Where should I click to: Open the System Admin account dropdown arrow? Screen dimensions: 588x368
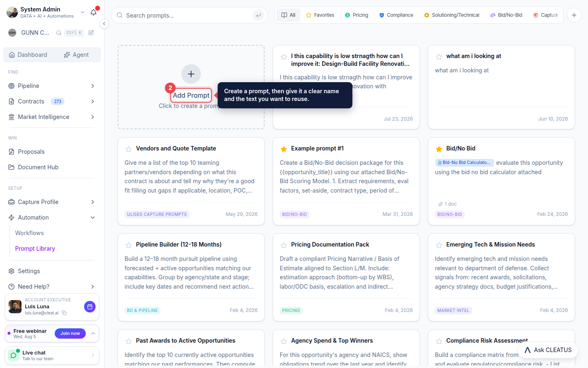[x=82, y=12]
